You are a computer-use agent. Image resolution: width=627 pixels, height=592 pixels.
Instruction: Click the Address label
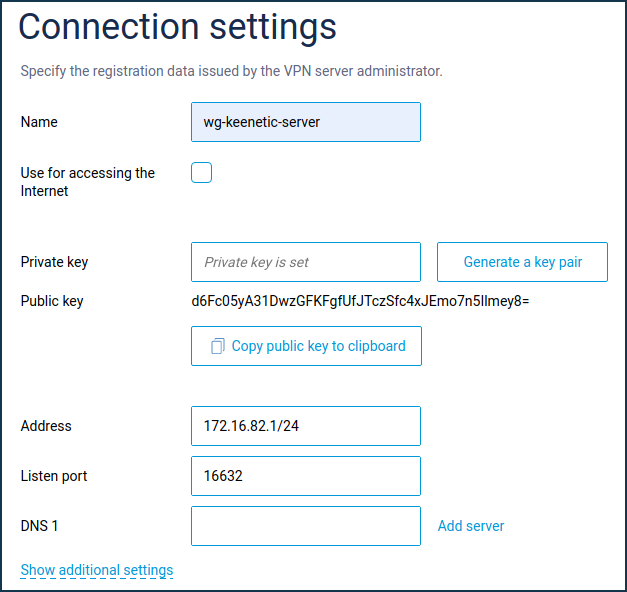pos(46,426)
